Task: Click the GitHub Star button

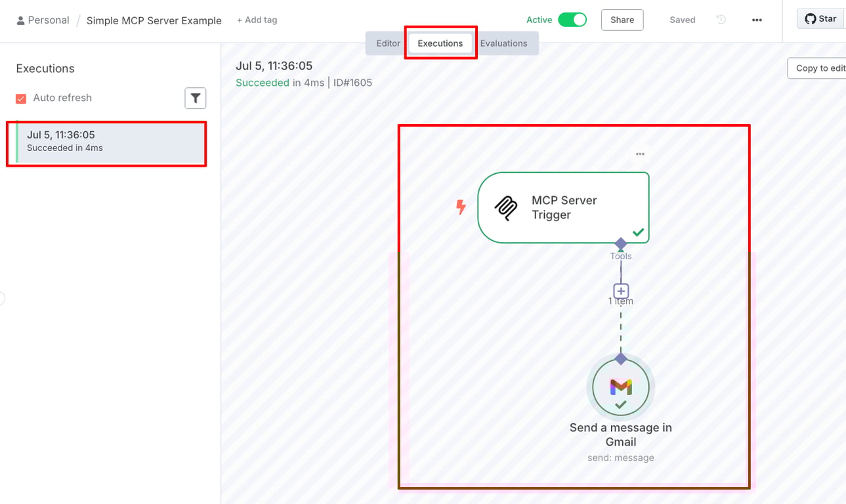Action: pos(820,19)
